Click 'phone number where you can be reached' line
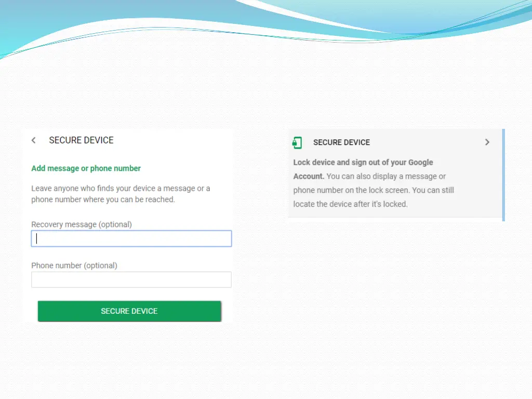Image resolution: width=532 pixels, height=399 pixels. 103,199
